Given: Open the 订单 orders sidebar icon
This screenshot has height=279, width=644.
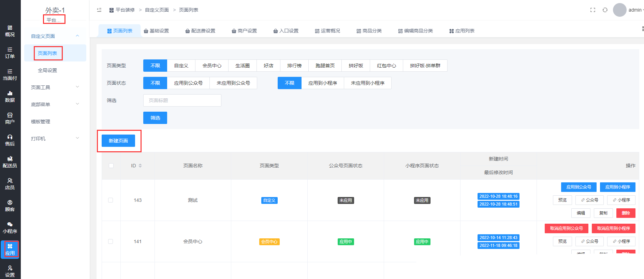Looking at the screenshot, I should [x=10, y=53].
